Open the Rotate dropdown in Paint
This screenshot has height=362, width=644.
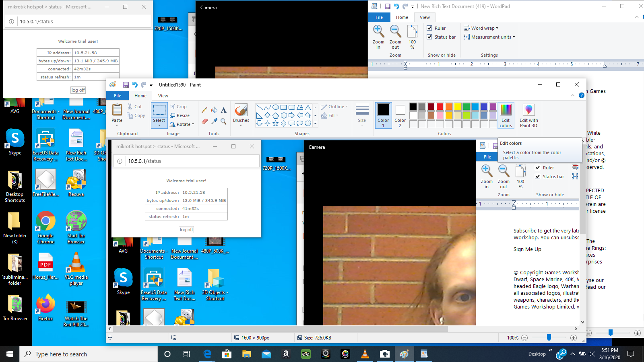pos(182,124)
